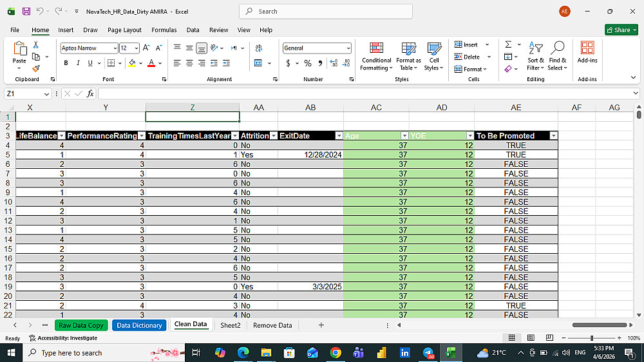Click the Wrap Text icon

click(x=259, y=48)
